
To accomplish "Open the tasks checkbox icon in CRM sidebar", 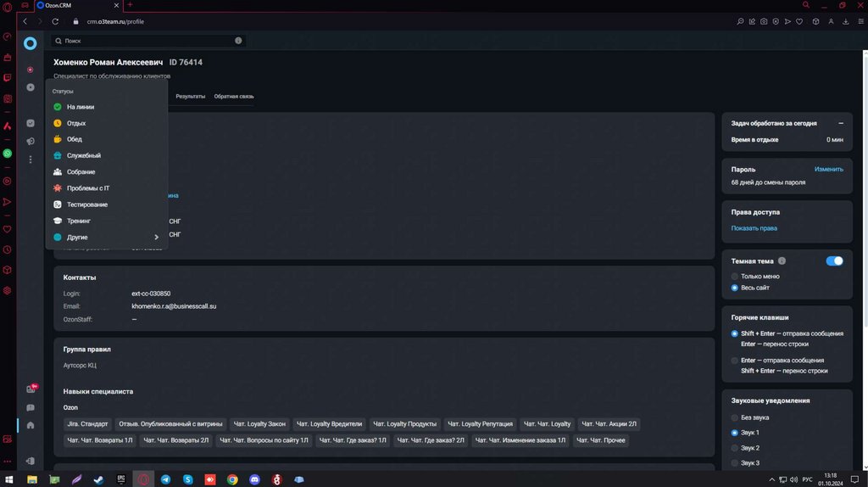I will [x=31, y=123].
